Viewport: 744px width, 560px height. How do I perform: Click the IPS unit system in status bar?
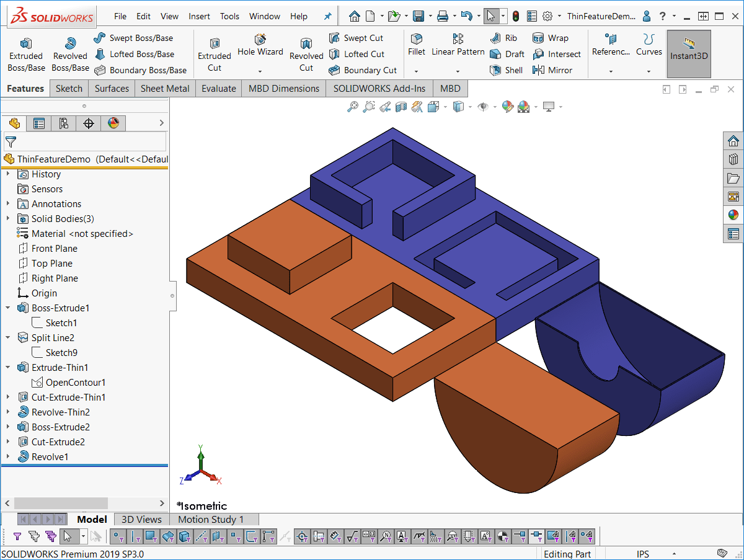pos(643,554)
